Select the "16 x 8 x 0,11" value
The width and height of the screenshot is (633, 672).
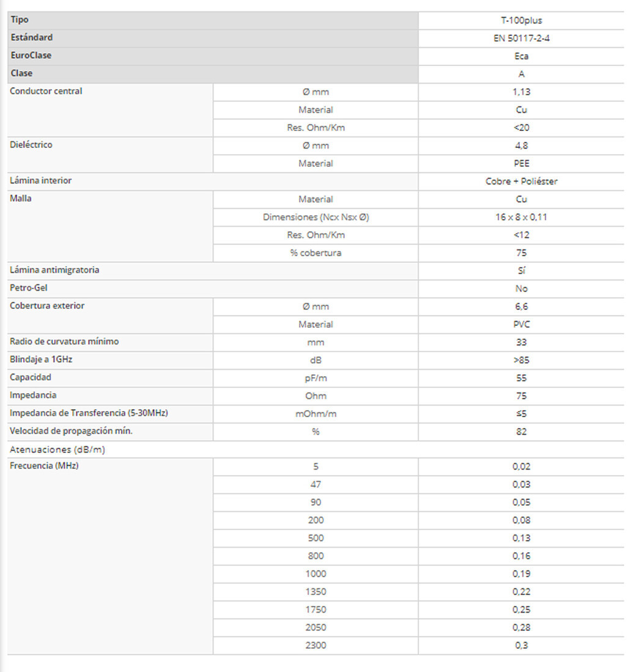coord(521,217)
